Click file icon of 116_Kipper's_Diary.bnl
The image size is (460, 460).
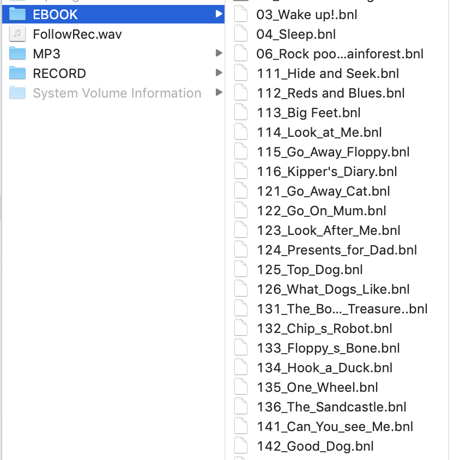click(241, 171)
